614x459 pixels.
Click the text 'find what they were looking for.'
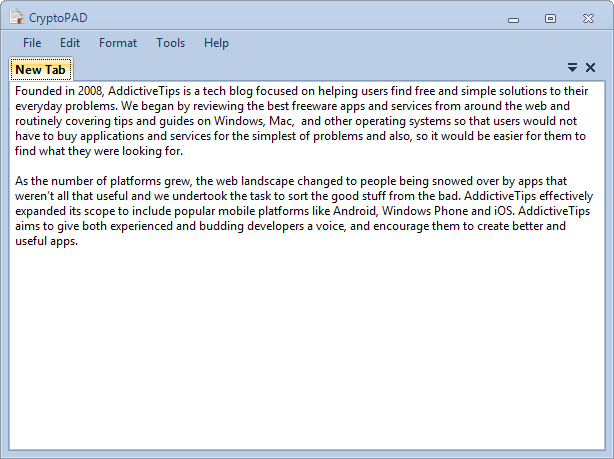pos(99,151)
